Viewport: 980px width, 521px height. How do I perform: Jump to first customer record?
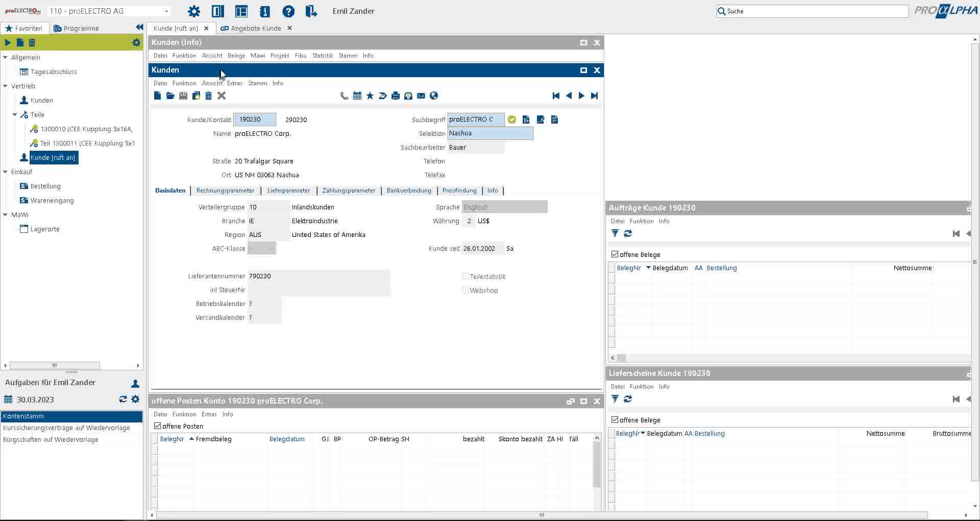[556, 96]
